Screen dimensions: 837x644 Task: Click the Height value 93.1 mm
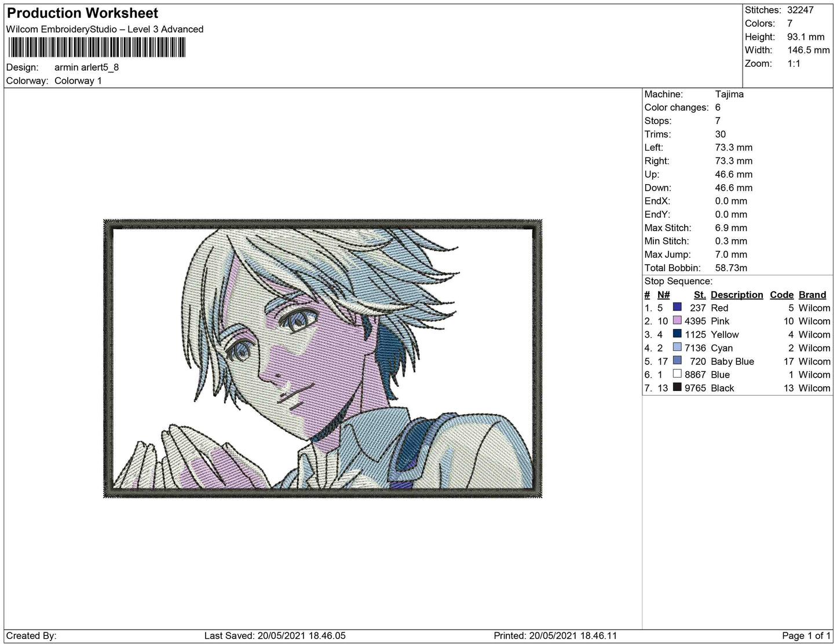(x=806, y=36)
